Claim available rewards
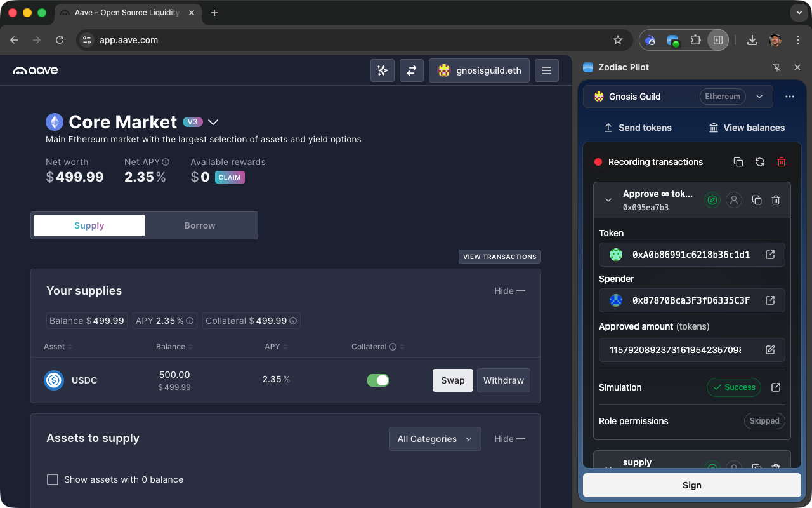 (x=230, y=177)
